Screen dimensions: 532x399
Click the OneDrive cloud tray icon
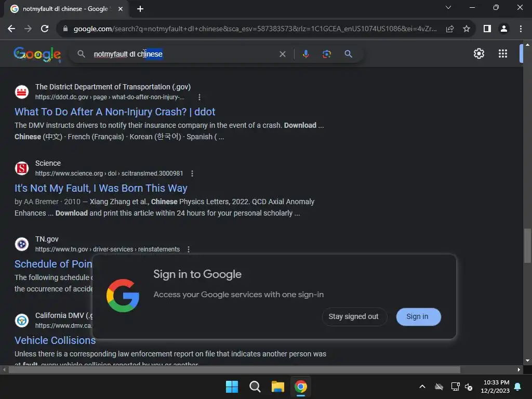point(439,387)
